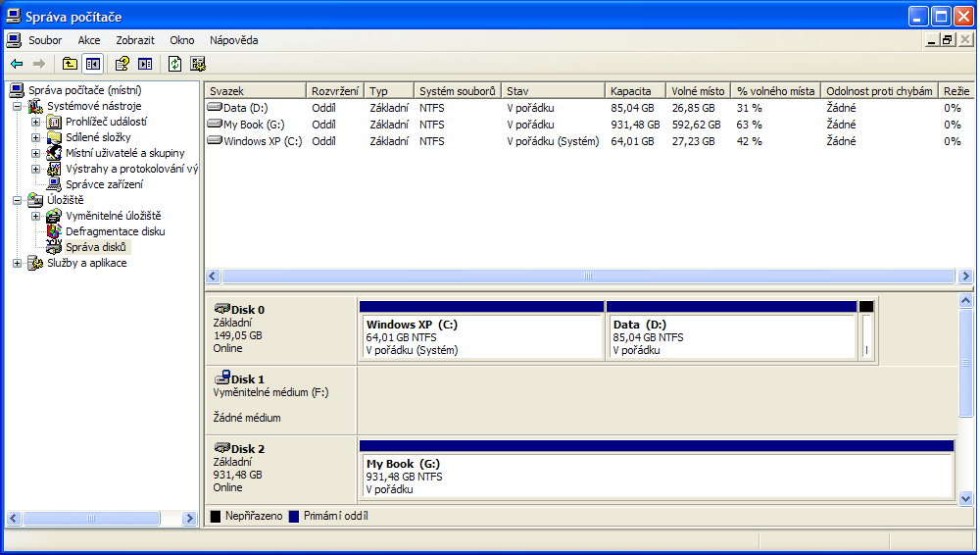Sort by the Svazek column header
Viewport: 980px width, 555px height.
pos(256,91)
